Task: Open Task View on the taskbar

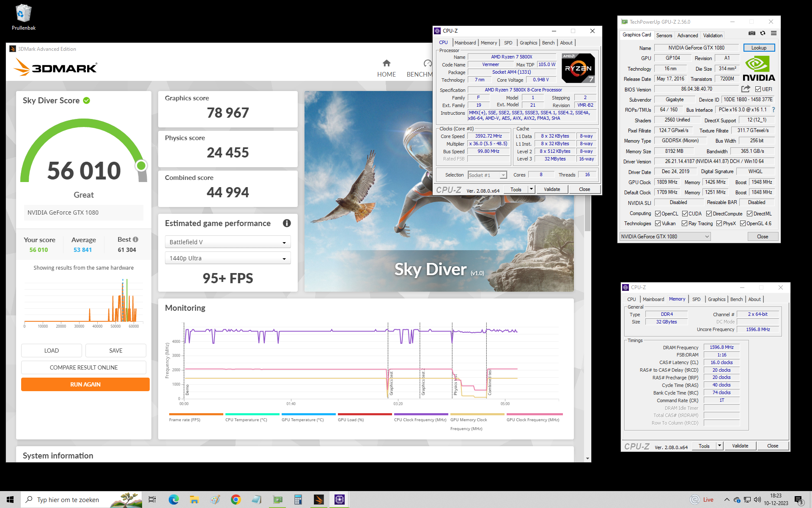Action: click(152, 500)
